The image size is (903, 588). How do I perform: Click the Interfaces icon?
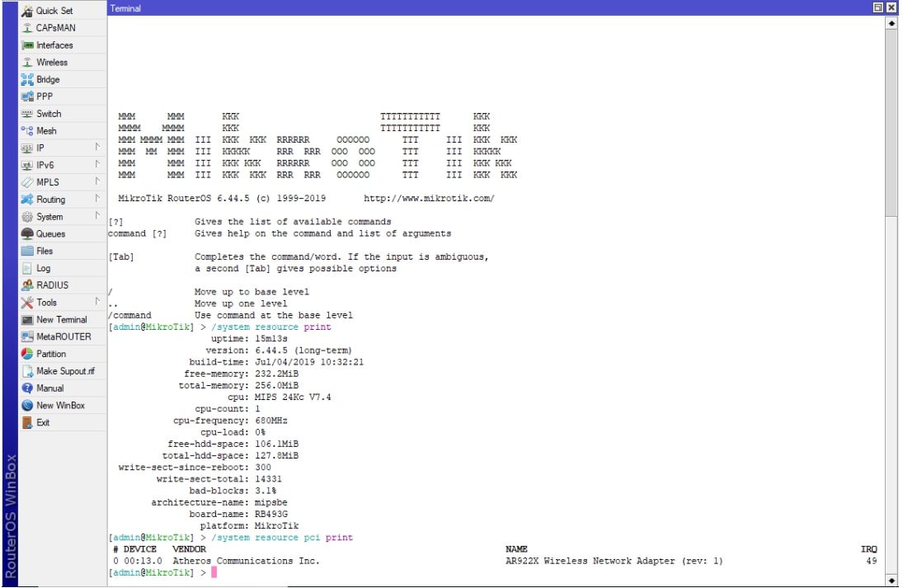point(27,45)
